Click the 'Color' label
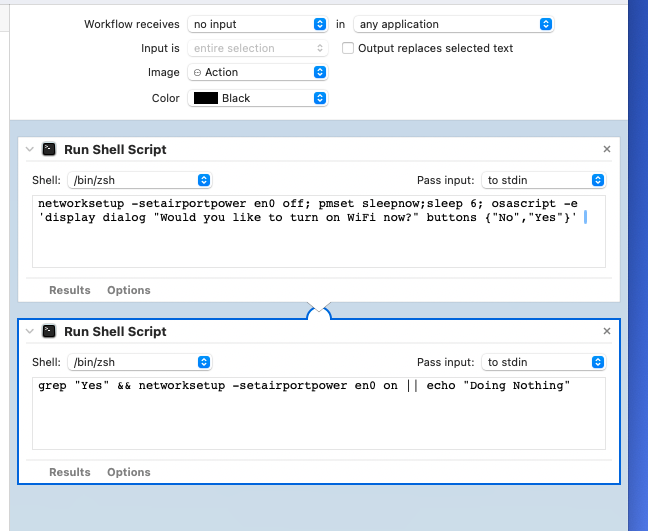This screenshot has height=531, width=648. (x=165, y=98)
